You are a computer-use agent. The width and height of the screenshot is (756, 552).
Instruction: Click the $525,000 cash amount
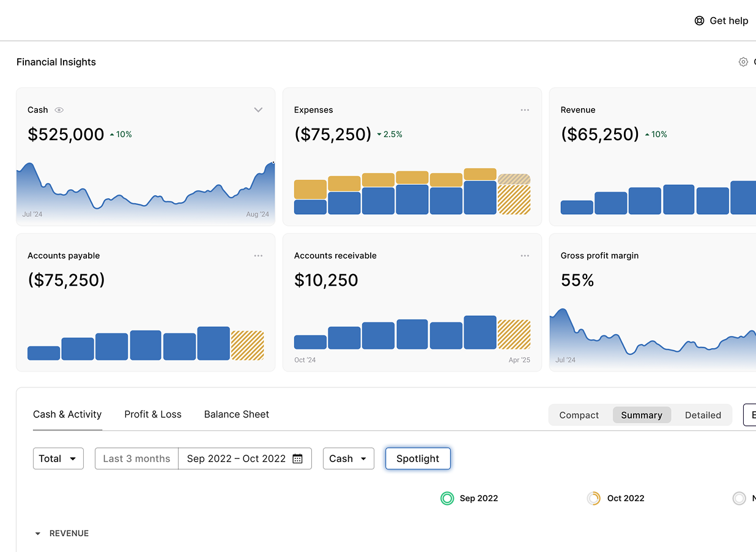coord(66,135)
